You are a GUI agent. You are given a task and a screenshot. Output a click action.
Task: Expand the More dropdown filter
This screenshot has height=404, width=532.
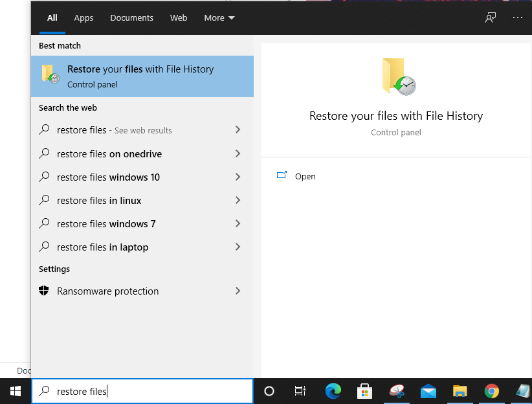219,17
